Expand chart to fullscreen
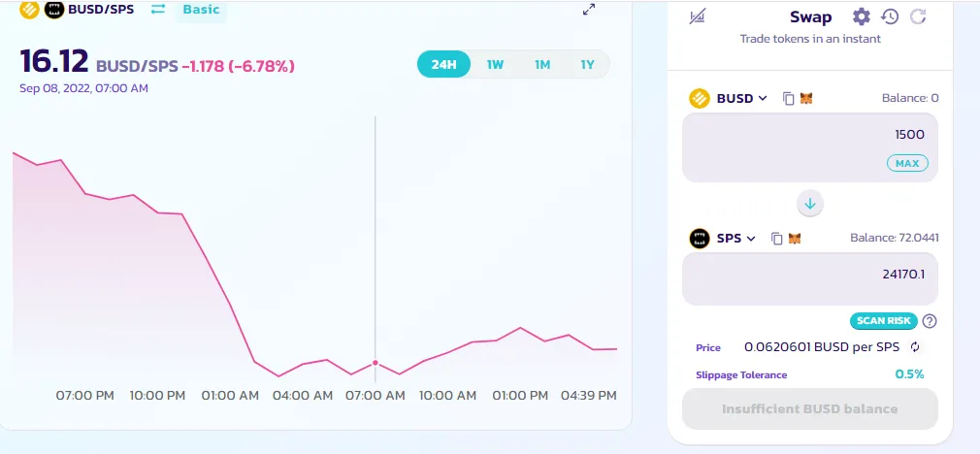The height and width of the screenshot is (454, 980). pyautogui.click(x=589, y=10)
